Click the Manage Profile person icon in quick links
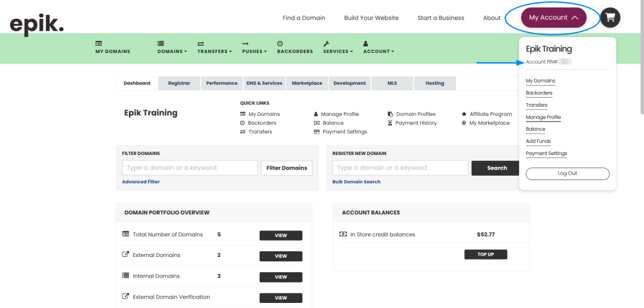Viewport: 644px width, 308px height. point(316,114)
